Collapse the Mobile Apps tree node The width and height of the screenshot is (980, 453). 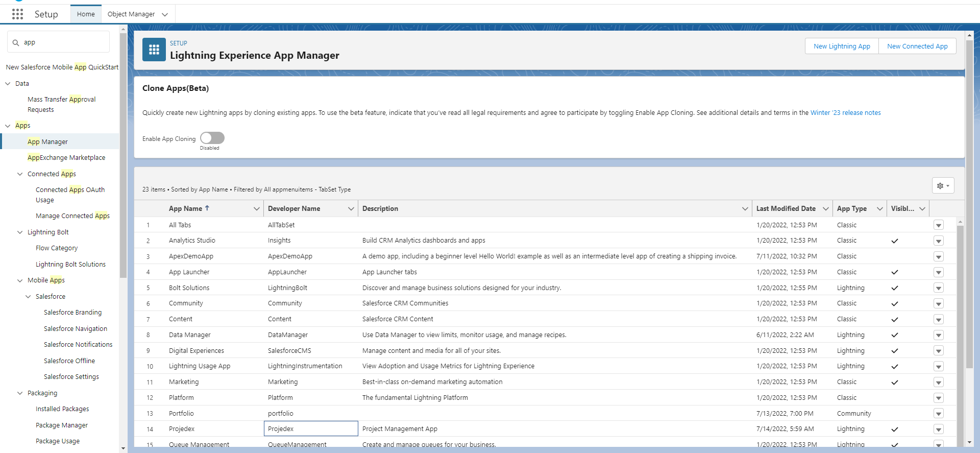click(20, 280)
